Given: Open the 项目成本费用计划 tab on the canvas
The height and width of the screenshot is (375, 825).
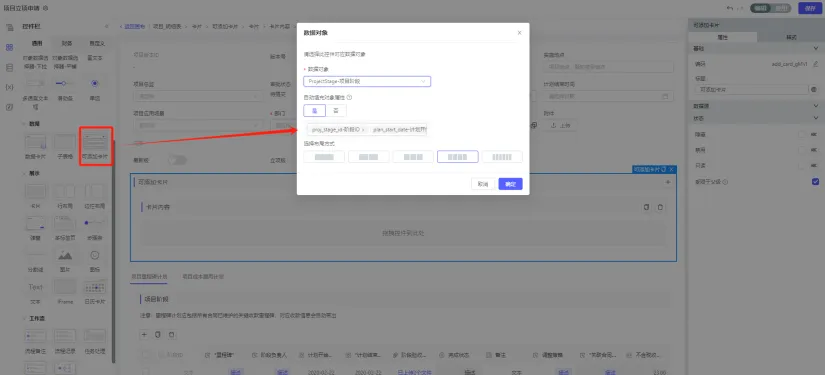Looking at the screenshot, I should point(203,276).
